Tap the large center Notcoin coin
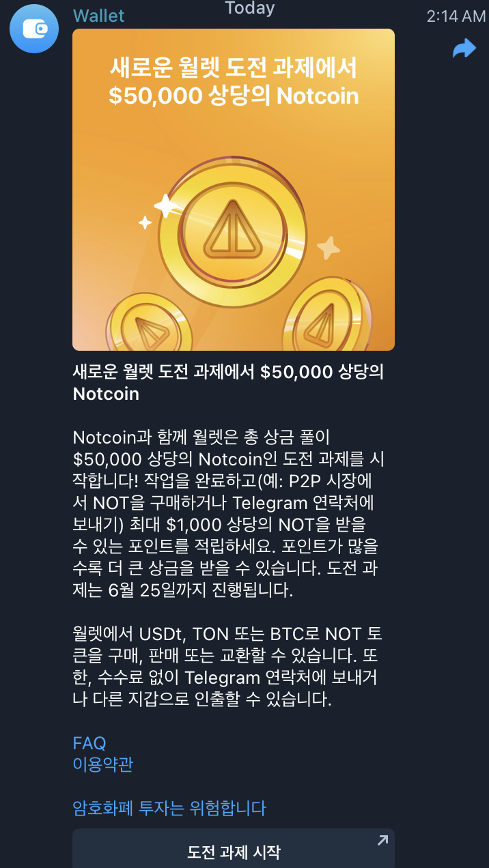The image size is (489, 868). coord(232,231)
